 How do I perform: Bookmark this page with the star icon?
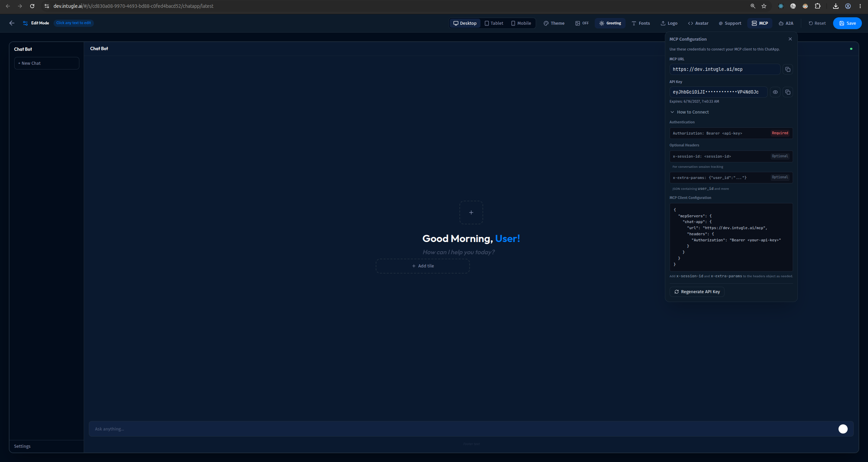tap(764, 6)
